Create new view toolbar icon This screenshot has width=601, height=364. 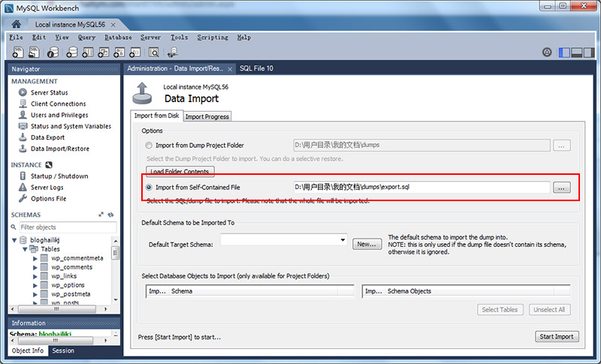[x=103, y=52]
